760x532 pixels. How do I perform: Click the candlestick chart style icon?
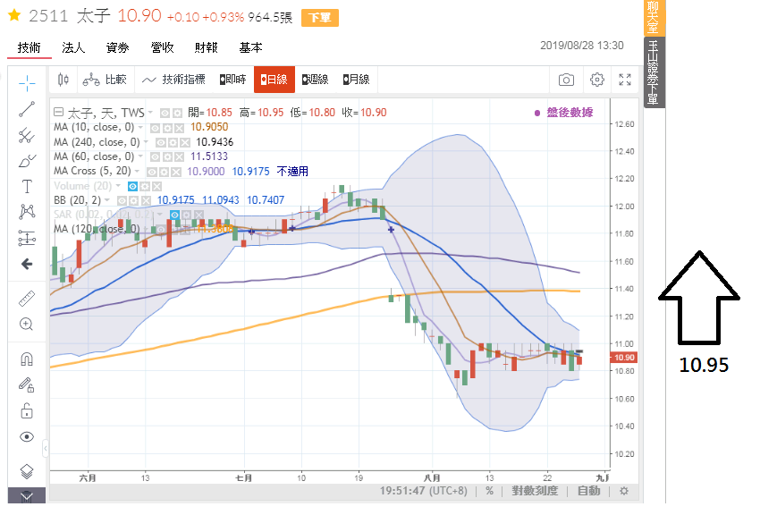pyautogui.click(x=63, y=80)
